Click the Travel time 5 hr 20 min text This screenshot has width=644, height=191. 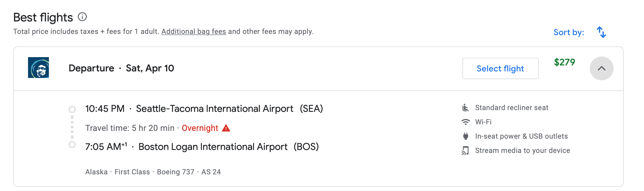point(129,128)
